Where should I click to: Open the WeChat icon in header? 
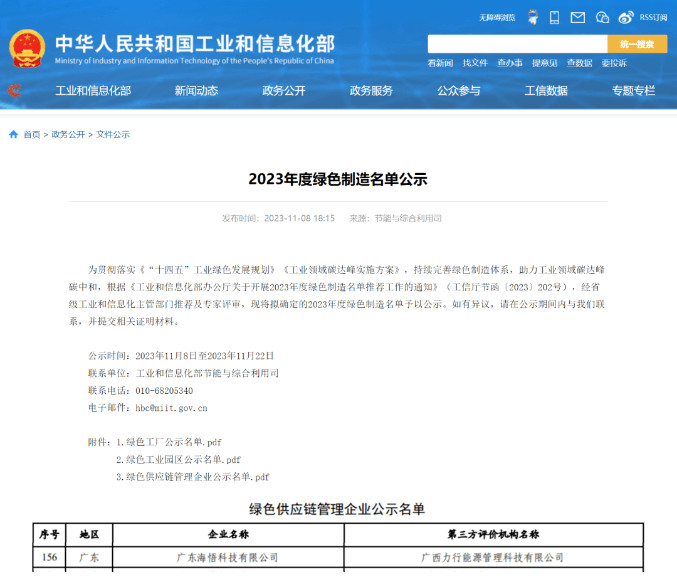(x=602, y=17)
